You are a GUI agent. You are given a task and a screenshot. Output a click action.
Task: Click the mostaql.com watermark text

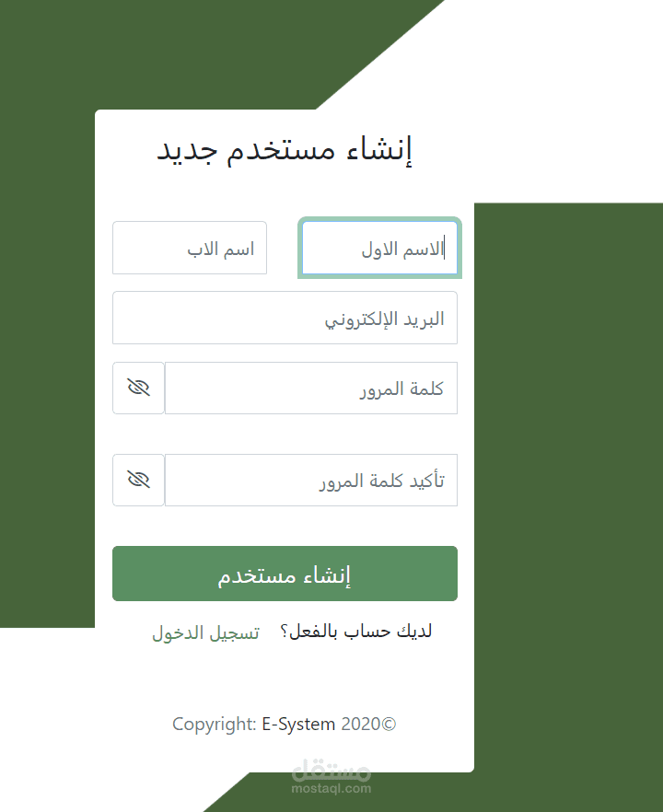331,788
